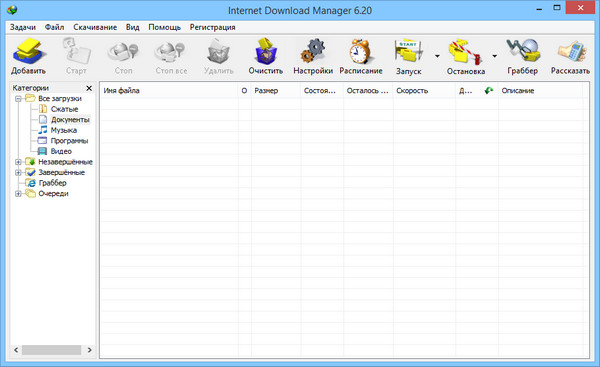Viewport: 600px width, 367px height.
Task: Select the Граббер item in the category tree
Action: pos(52,183)
